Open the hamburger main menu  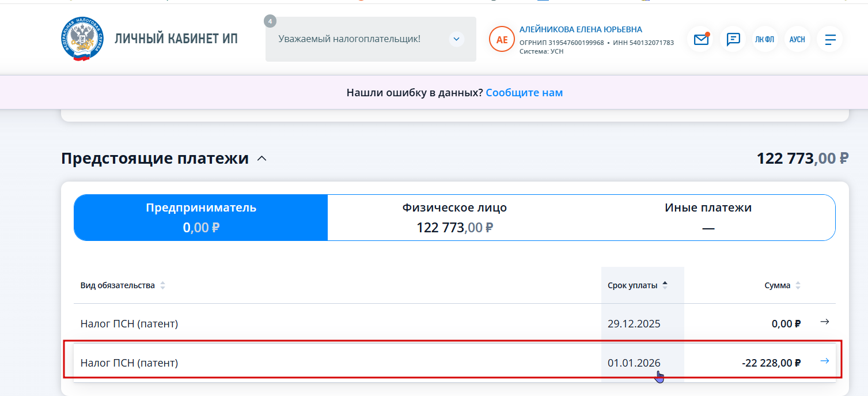[830, 40]
